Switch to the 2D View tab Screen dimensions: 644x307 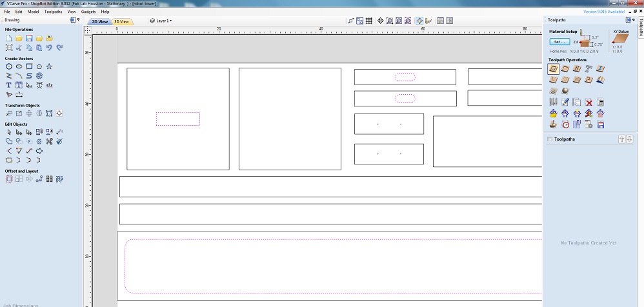pyautogui.click(x=99, y=22)
